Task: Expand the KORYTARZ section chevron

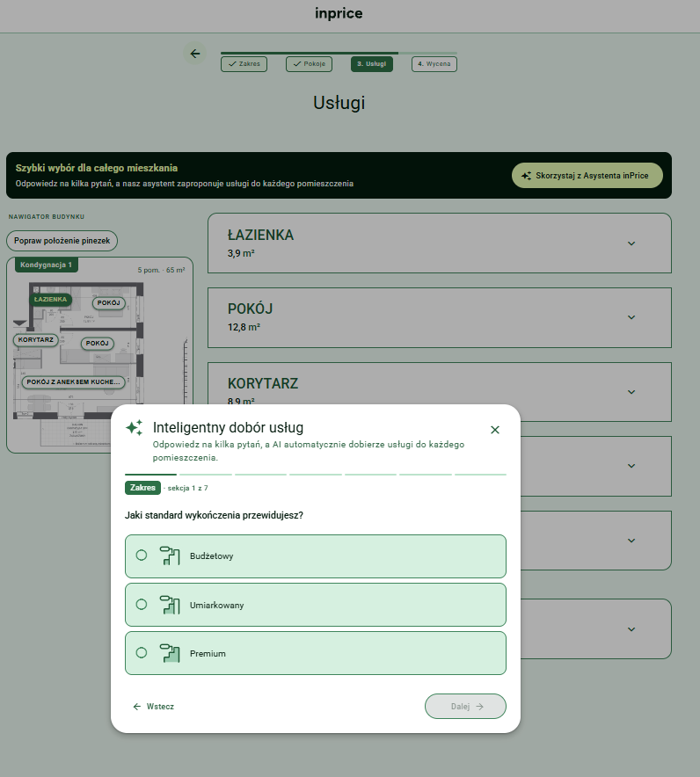Action: click(631, 392)
